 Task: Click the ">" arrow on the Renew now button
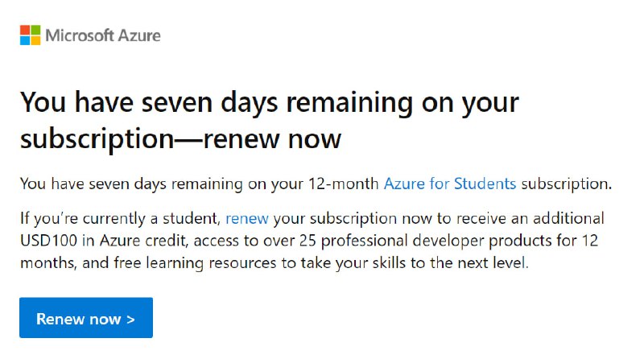pos(130,319)
